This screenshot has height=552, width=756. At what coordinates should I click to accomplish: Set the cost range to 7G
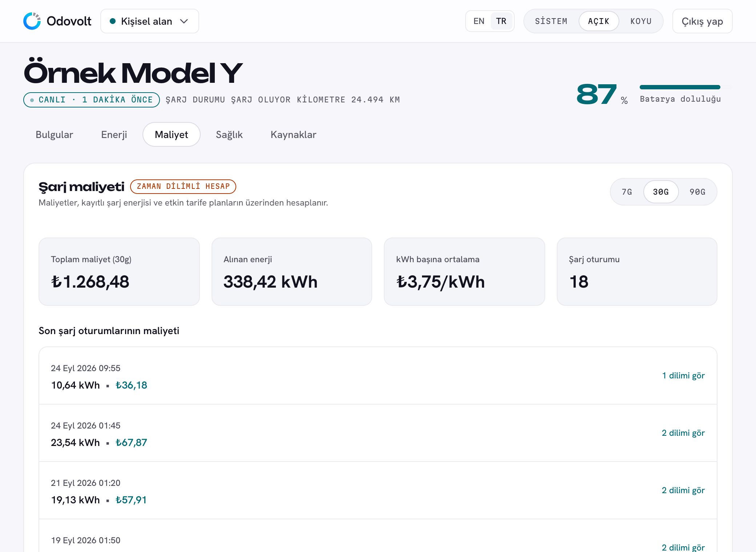tap(627, 192)
